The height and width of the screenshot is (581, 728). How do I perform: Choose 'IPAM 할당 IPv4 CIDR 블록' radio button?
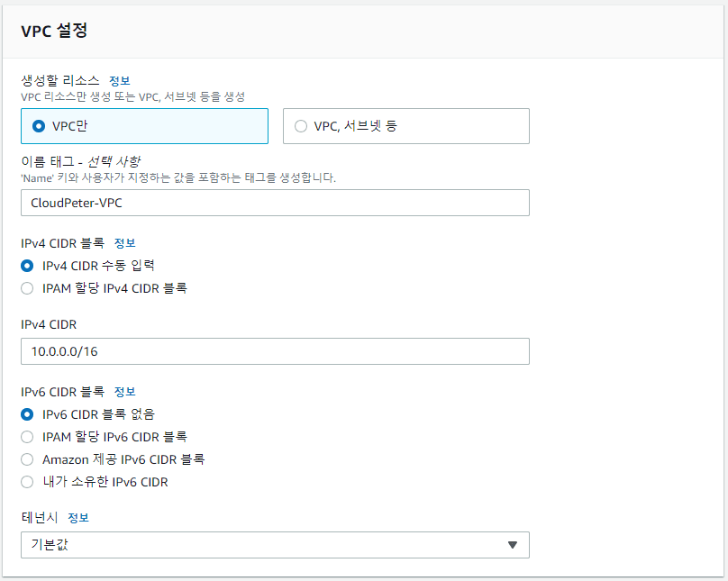coord(27,288)
